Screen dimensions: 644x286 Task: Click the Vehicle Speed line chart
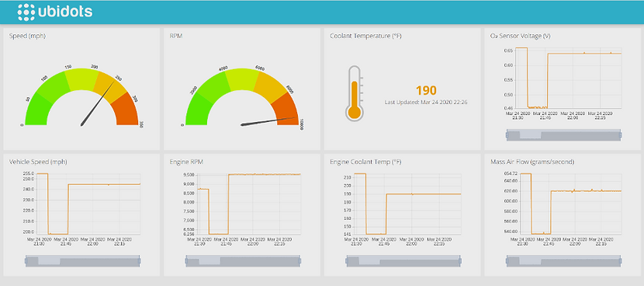coord(88,204)
